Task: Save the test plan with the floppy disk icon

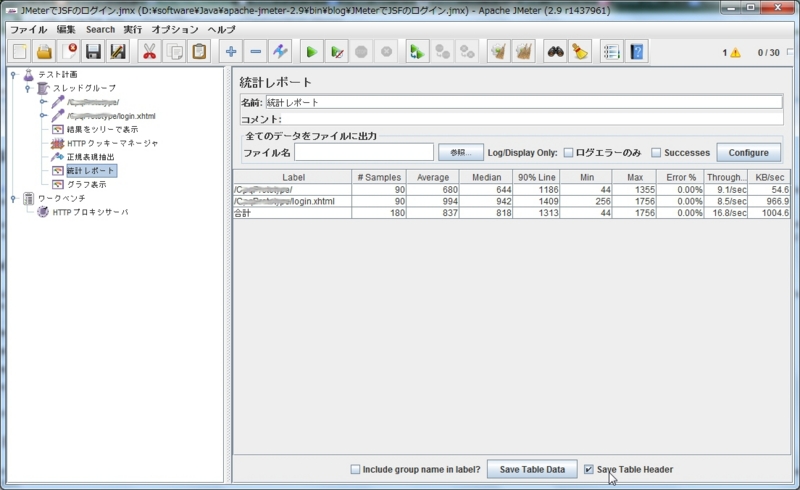Action: [93, 52]
